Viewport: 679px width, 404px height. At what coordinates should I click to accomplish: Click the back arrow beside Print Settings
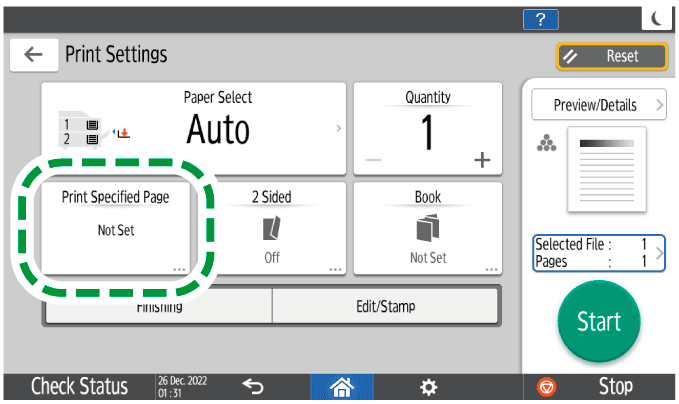pyautogui.click(x=33, y=55)
